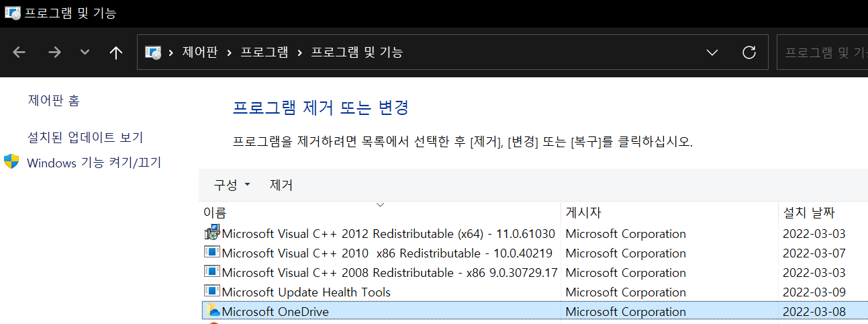Click the Visual C++ 2010 program icon
Screen dimensions: 868x324
(212, 253)
